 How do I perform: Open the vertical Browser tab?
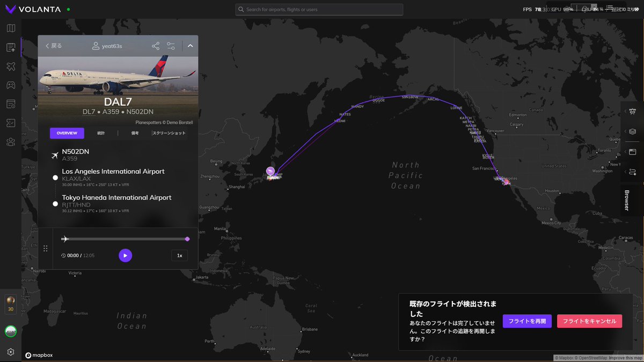click(626, 200)
